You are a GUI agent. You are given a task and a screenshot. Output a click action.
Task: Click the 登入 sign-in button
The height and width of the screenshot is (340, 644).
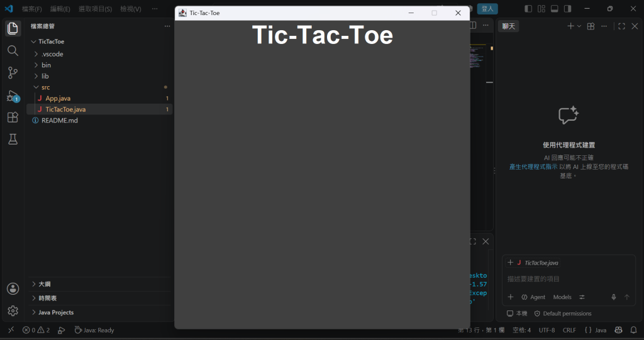pyautogui.click(x=487, y=9)
